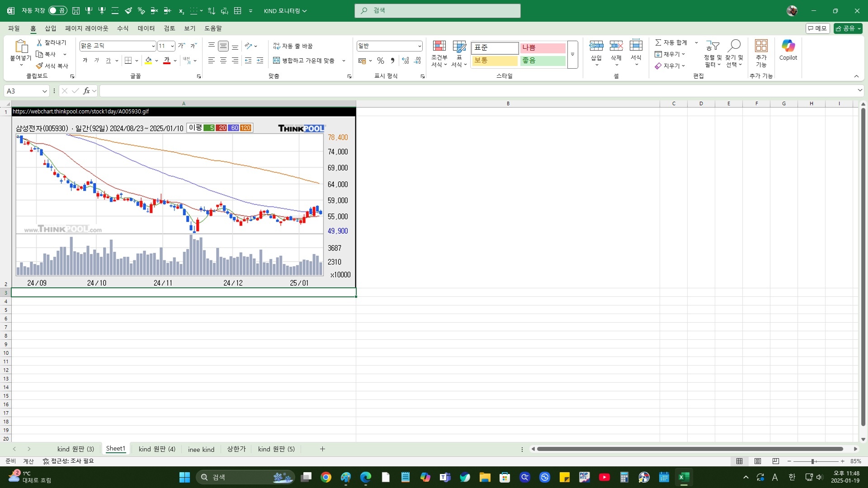The width and height of the screenshot is (868, 488).
Task: Switch to the 수식 (Formulas) tab
Action: pyautogui.click(x=123, y=28)
